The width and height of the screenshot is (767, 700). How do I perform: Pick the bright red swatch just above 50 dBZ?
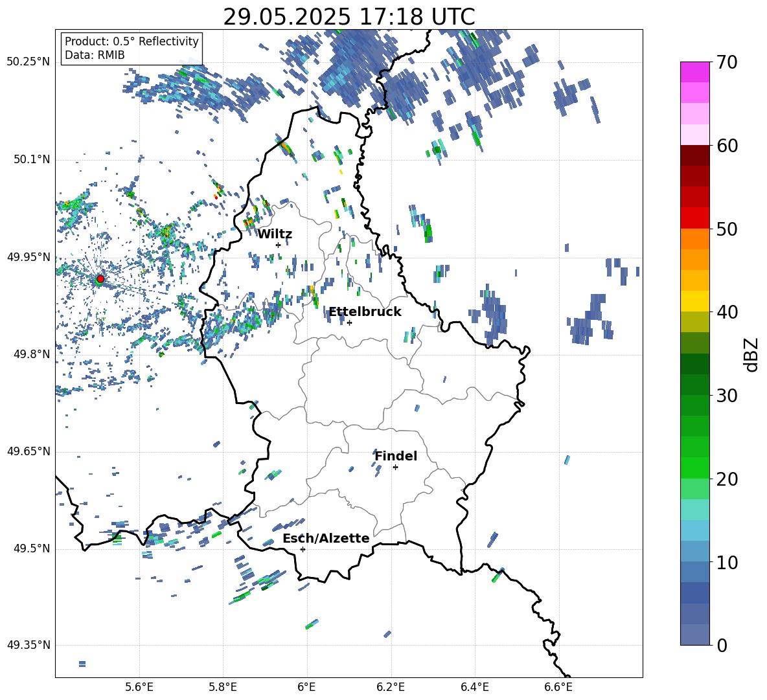(695, 218)
